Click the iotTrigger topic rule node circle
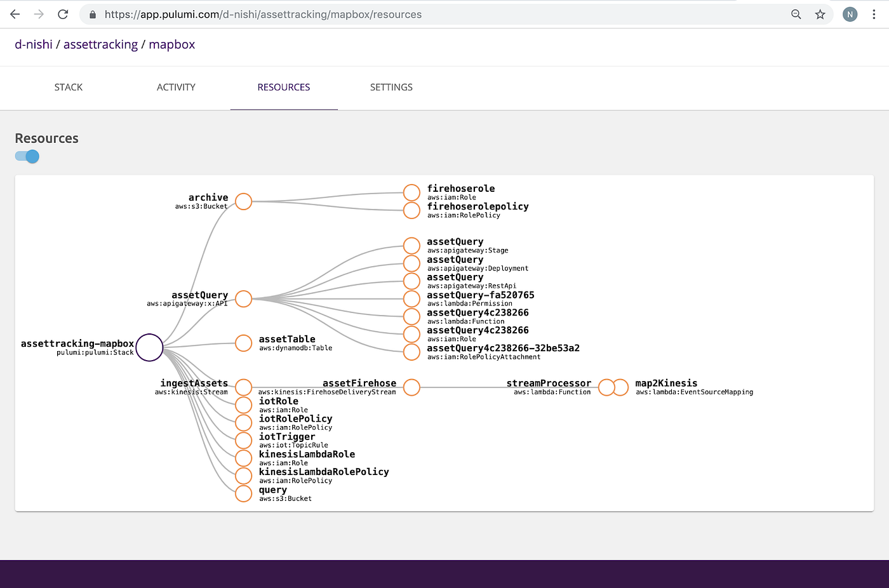Image resolution: width=889 pixels, height=588 pixels. pos(243,440)
